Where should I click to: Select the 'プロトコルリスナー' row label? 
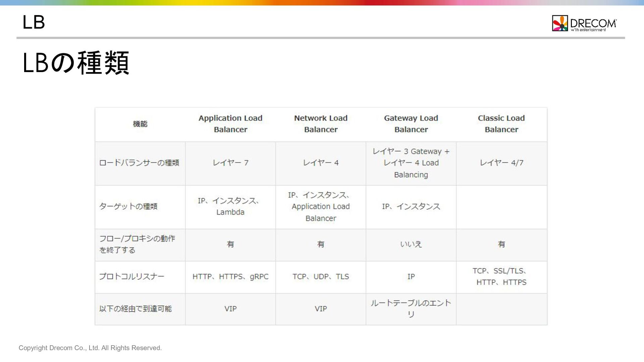132,277
